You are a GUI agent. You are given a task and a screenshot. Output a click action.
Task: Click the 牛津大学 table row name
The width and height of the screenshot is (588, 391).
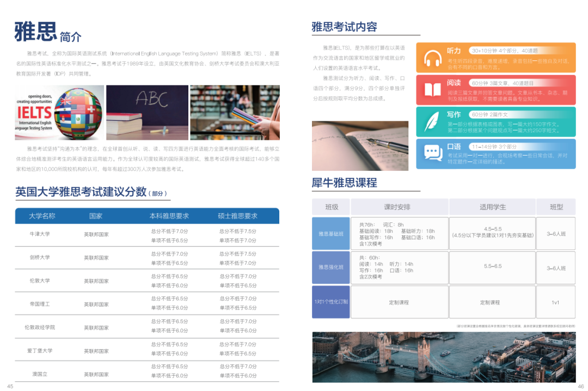tap(40, 234)
